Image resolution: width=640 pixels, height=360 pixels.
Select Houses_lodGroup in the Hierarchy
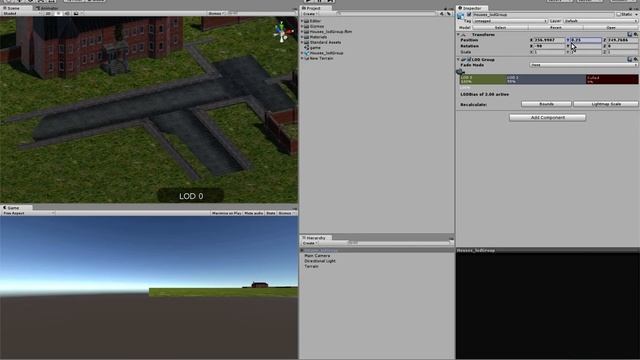(x=321, y=251)
